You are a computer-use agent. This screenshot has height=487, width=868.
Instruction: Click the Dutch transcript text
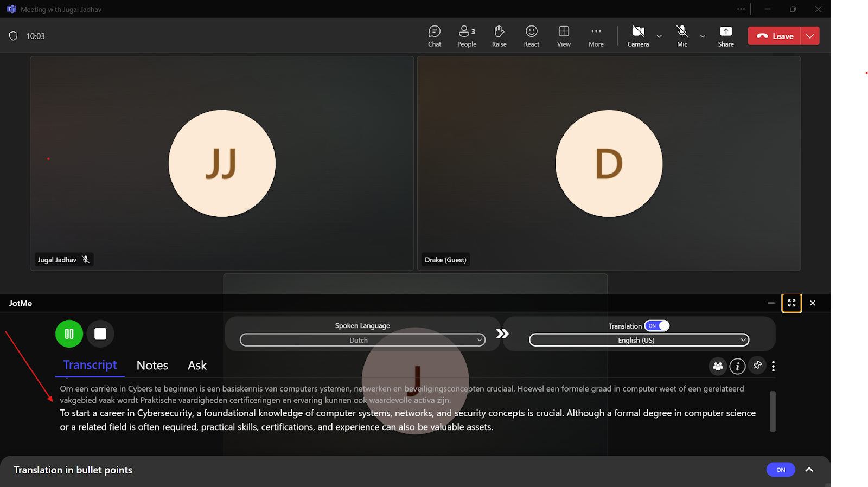[401, 394]
